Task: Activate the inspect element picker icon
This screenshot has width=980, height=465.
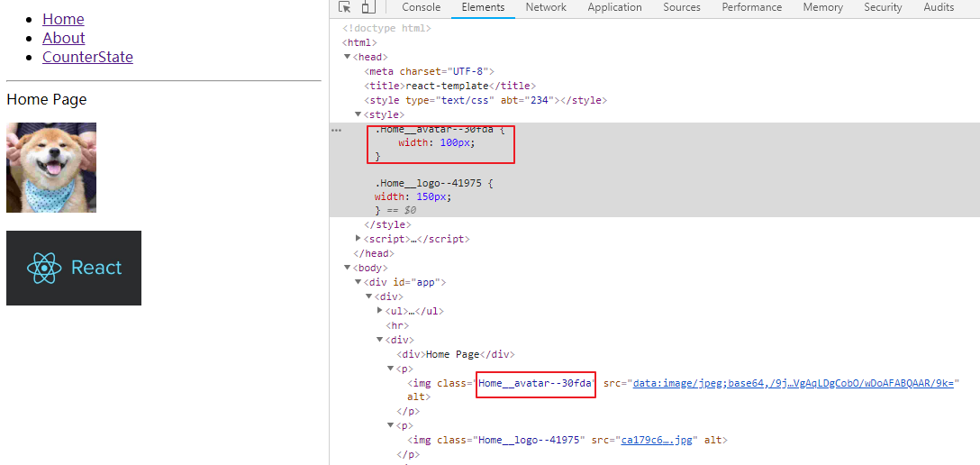Action: point(344,7)
